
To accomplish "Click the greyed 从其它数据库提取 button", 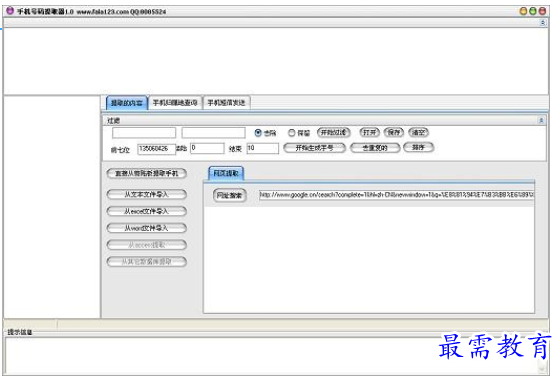I will point(146,262).
